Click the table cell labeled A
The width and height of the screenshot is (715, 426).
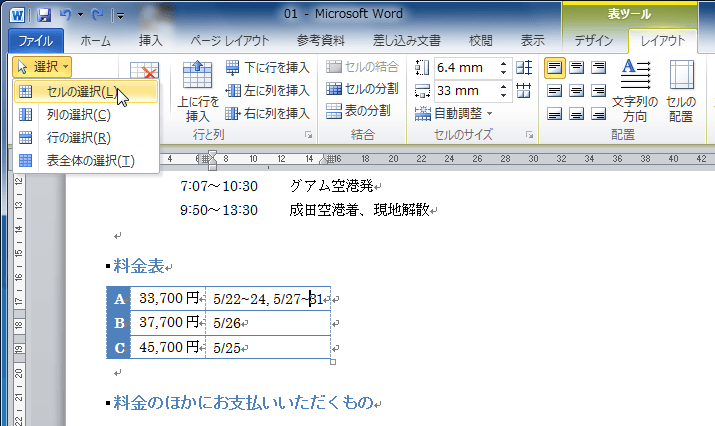119,299
